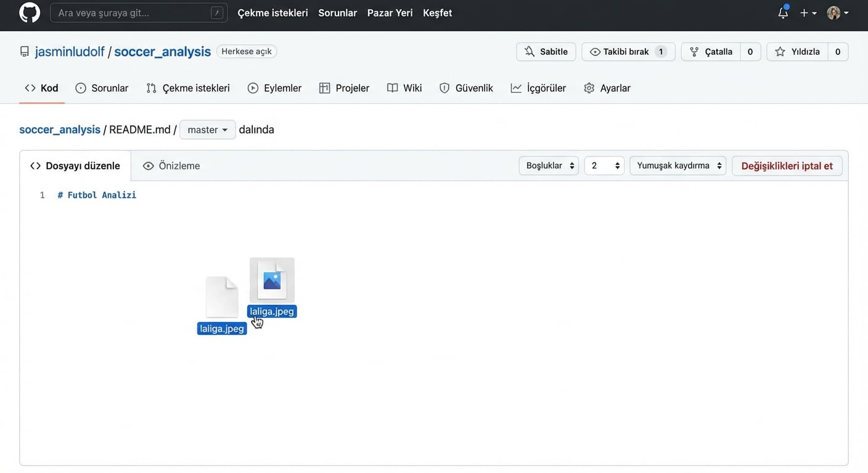Open the Keşfet menu item
This screenshot has width=868, height=473.
[437, 12]
